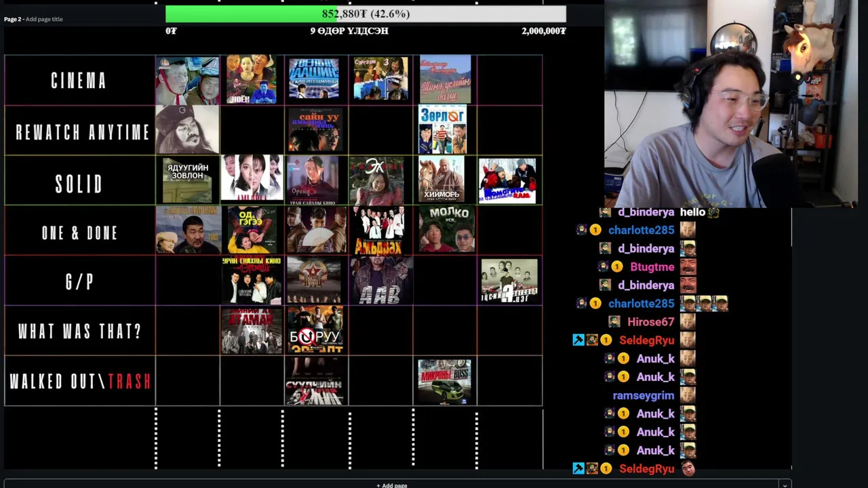Click the WALKED OUT\TRASH tier label

tap(80, 382)
